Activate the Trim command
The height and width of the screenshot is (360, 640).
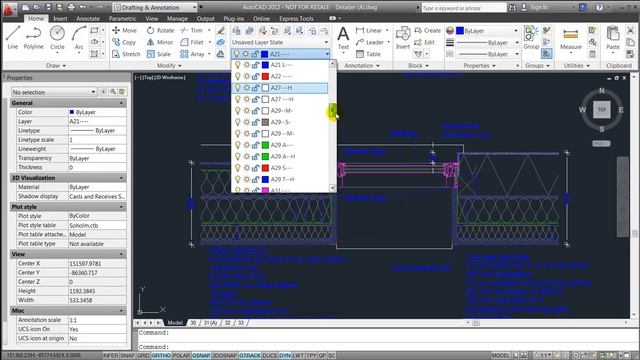point(191,30)
